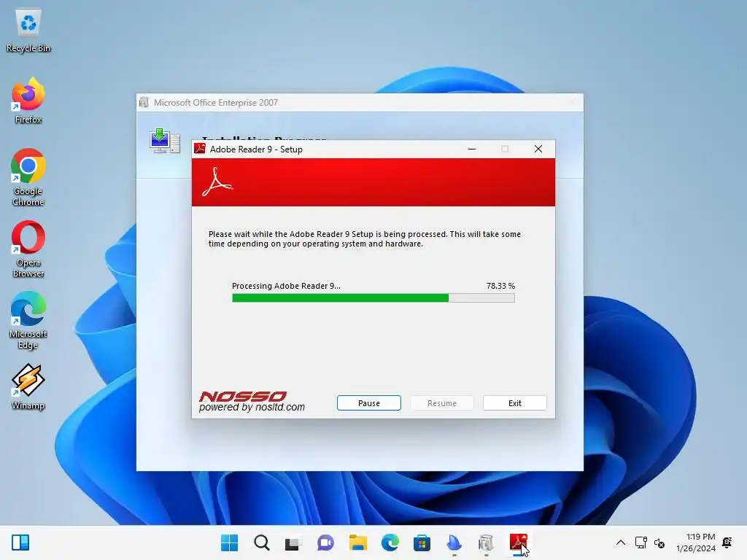This screenshot has height=560, width=747.
Task: Click the "Please wait while" message text
Action: 365,238
